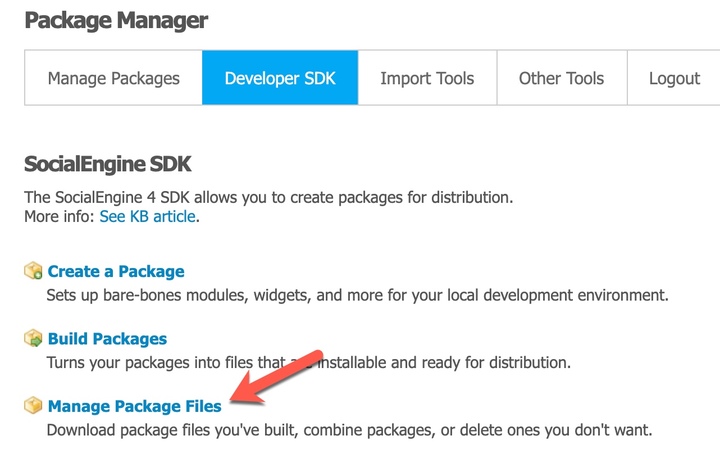This screenshot has height=472, width=720.
Task: Follow the See KB article link
Action: [147, 216]
